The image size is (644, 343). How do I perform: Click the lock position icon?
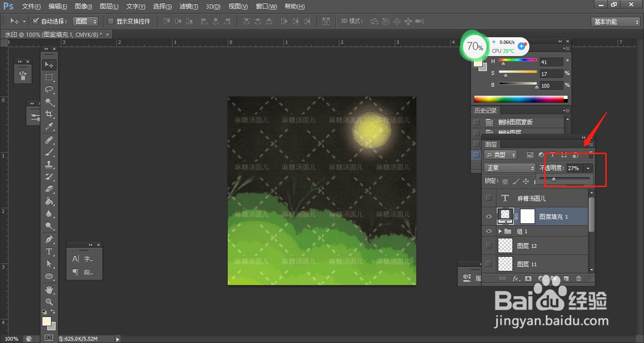pyautogui.click(x=526, y=181)
